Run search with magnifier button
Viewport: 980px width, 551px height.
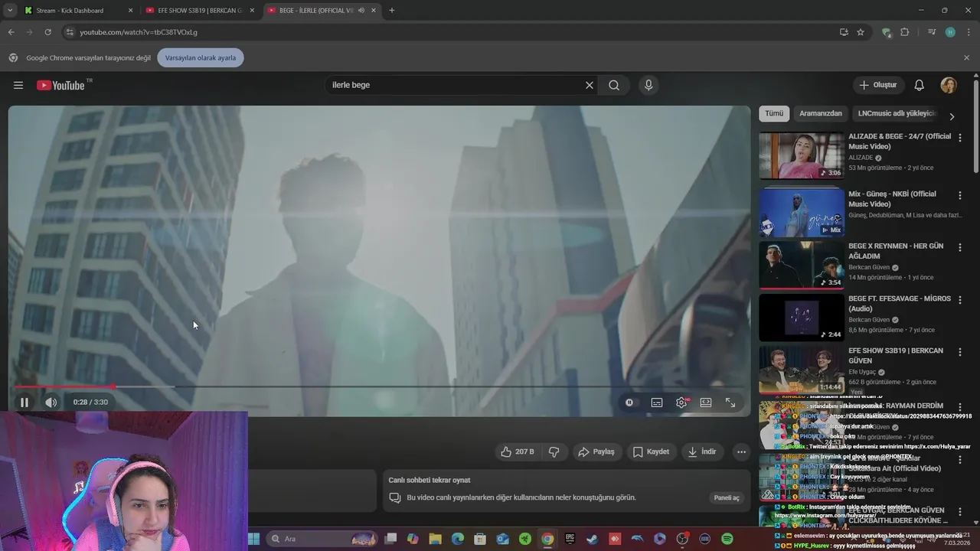click(x=614, y=86)
